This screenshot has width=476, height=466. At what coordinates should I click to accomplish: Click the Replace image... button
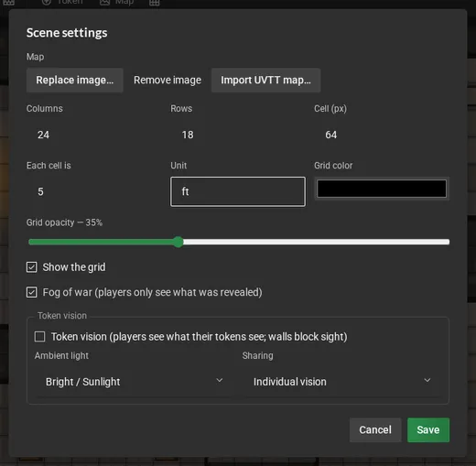tap(75, 80)
